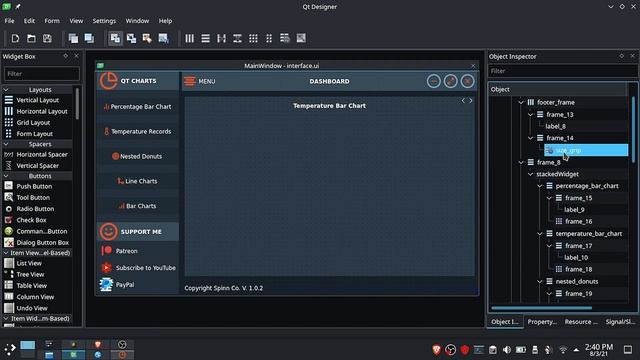
Task: Collapse frame_13 tree node
Action: [531, 115]
